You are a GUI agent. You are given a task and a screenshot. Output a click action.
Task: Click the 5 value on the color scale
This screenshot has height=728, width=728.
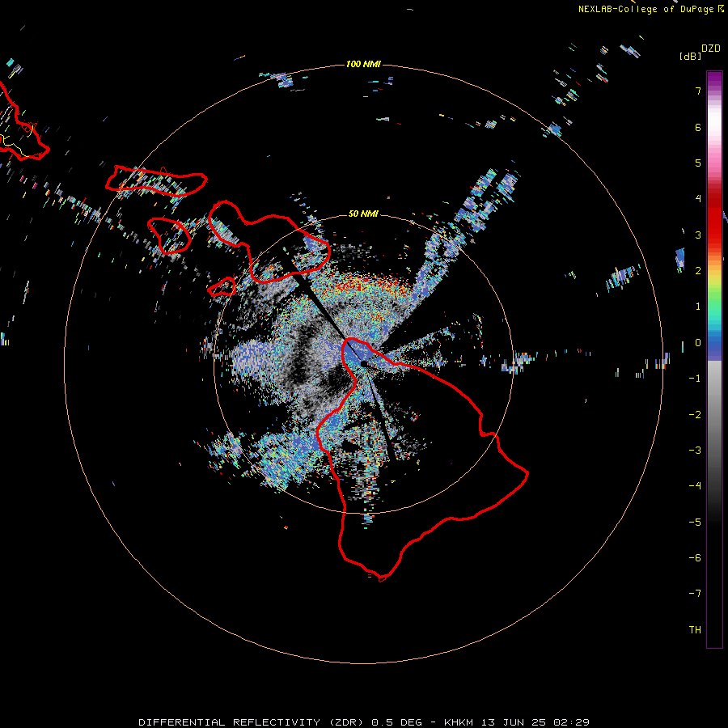click(698, 163)
